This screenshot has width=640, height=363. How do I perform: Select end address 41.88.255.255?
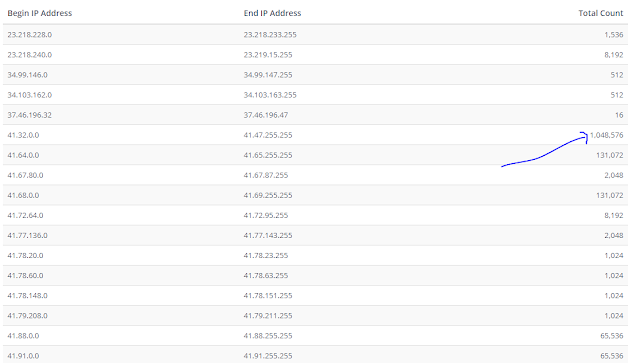point(268,335)
